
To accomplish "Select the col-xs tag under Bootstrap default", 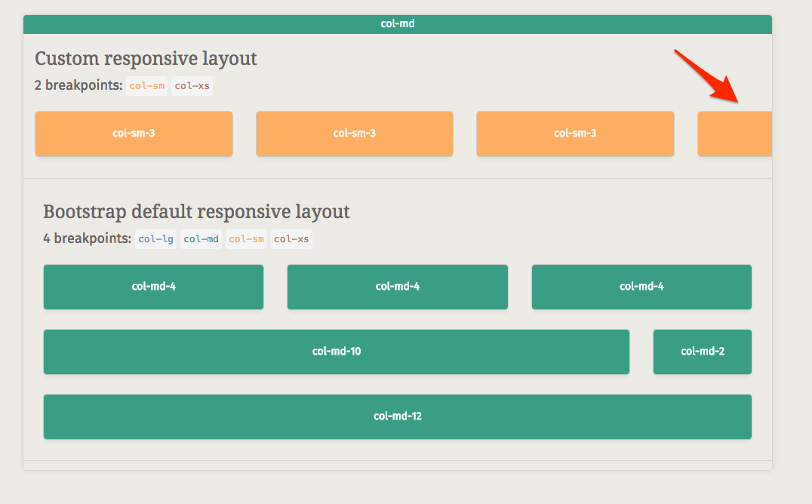I will 291,239.
